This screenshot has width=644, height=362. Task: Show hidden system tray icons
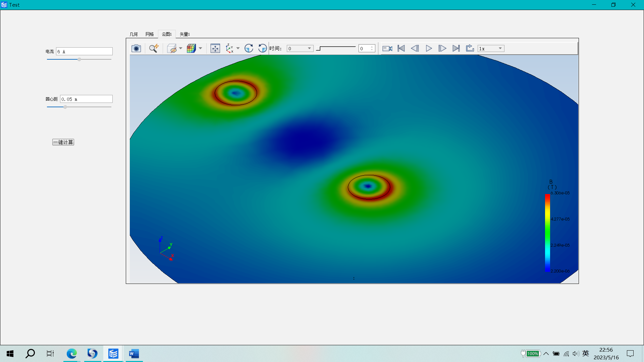click(546, 354)
